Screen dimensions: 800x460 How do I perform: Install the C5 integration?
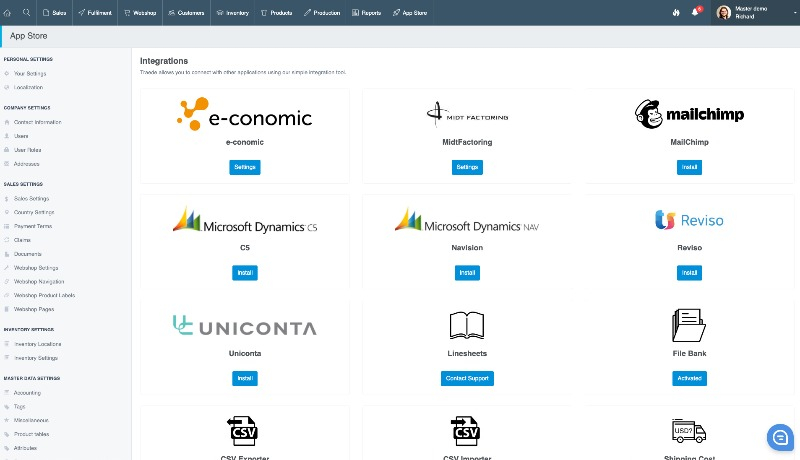click(x=245, y=273)
